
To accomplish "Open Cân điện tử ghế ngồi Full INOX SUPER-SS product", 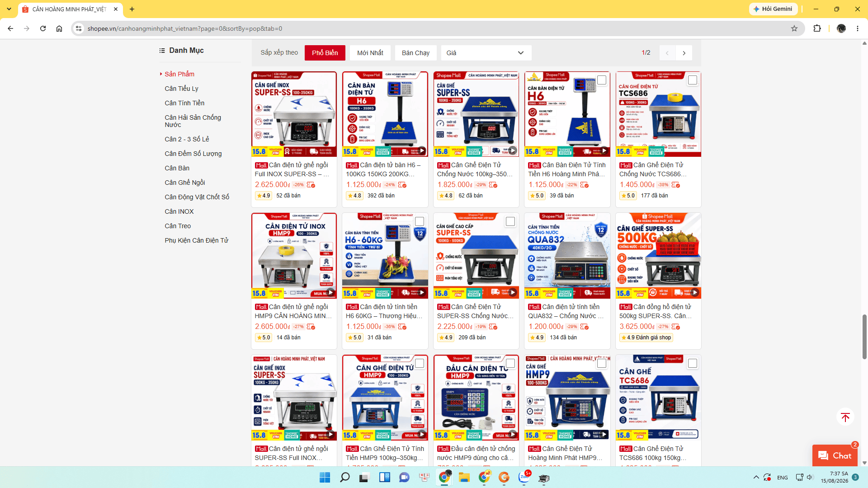I will click(294, 139).
